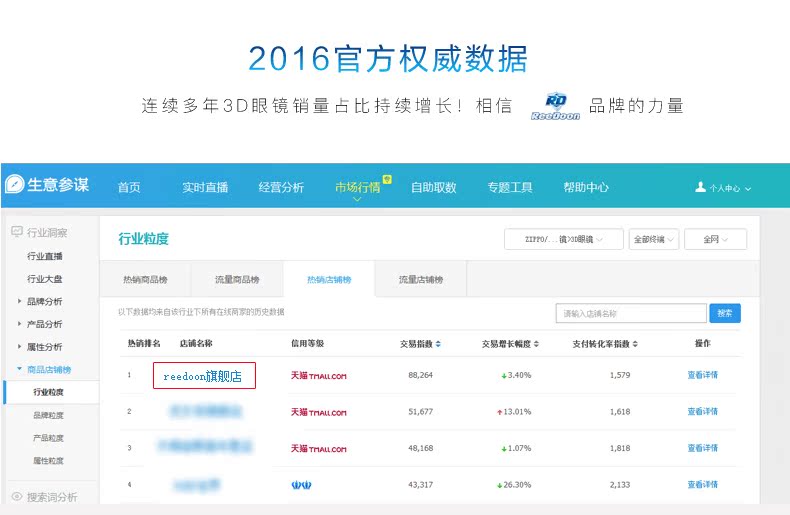The width and height of the screenshot is (790, 515).
Task: Switch to the 流量店铺榜 tab
Action: tap(421, 279)
